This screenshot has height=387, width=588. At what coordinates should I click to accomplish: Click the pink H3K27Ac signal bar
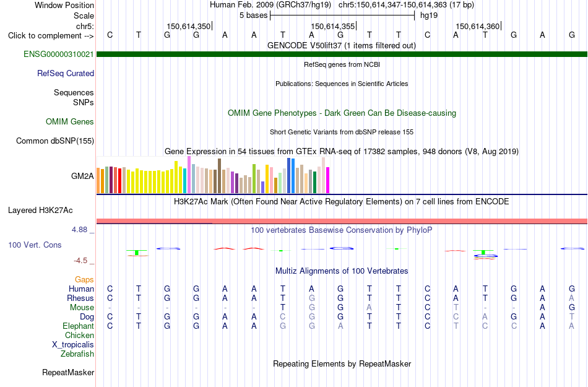pos(342,221)
